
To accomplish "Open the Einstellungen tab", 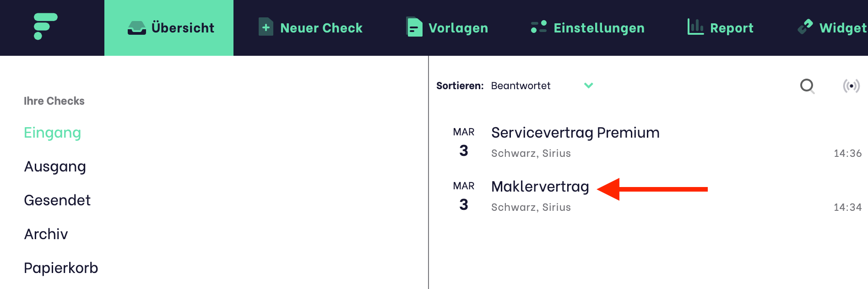I will pos(599,28).
